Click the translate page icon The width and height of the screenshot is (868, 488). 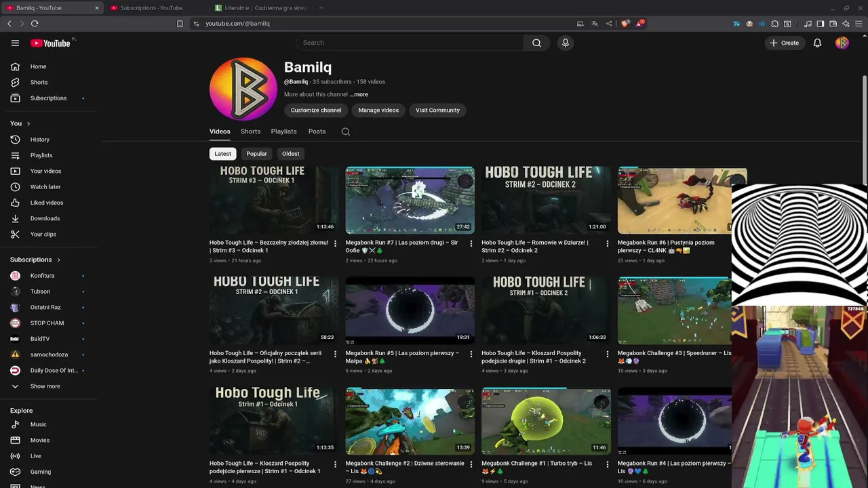point(595,24)
